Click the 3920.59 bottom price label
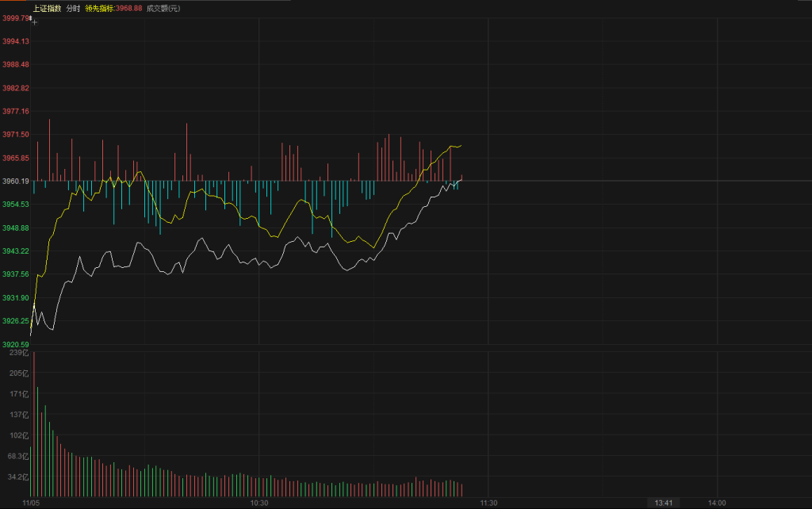This screenshot has height=509, width=812. 15,344
